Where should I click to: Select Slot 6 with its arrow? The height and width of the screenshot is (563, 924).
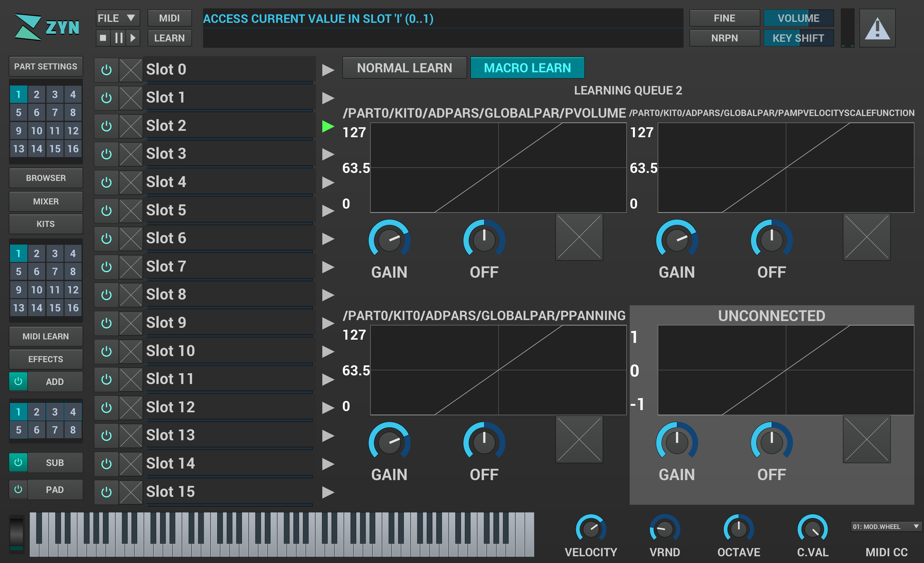328,239
